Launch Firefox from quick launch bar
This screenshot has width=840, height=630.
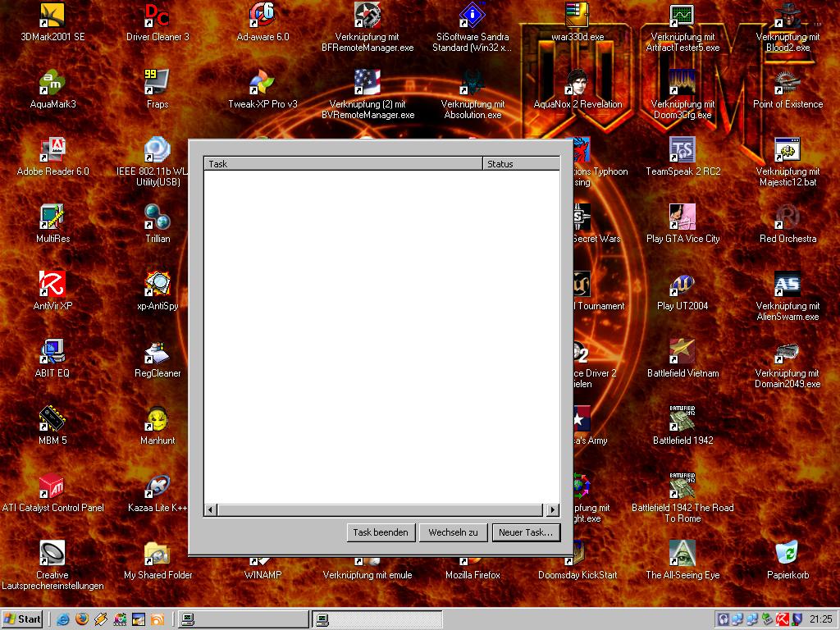[81, 620]
